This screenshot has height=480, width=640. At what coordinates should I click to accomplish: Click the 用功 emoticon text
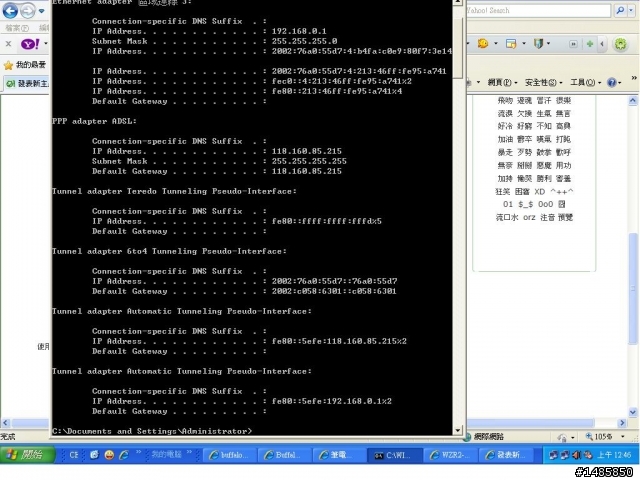563,165
